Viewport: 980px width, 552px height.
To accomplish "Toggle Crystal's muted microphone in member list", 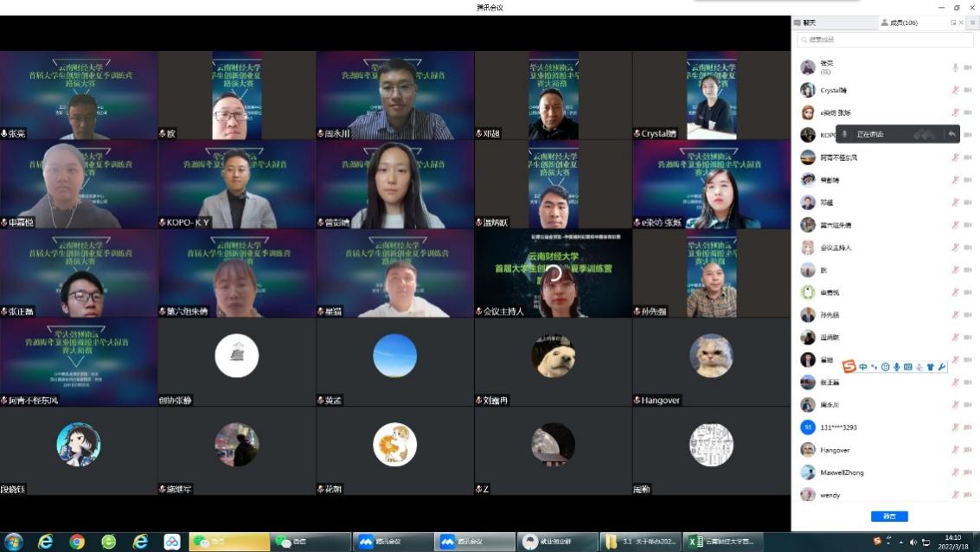I will (955, 90).
